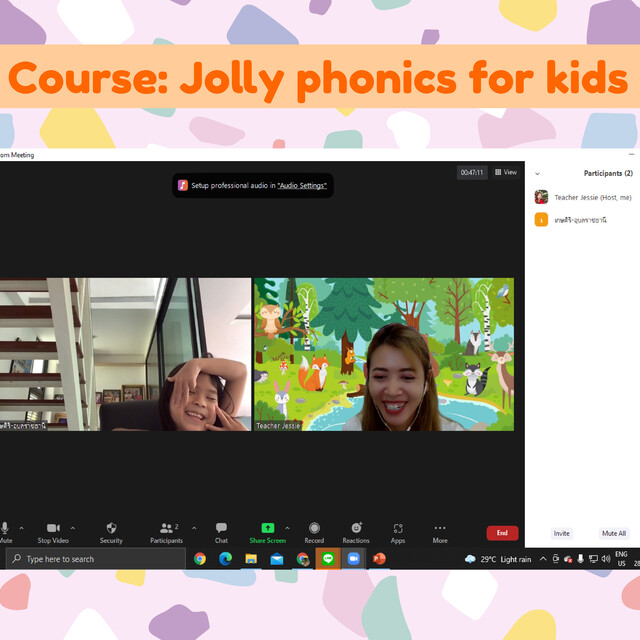The image size is (640, 640).
Task: Expand the audio options arrow next to Mute
Action: [22, 528]
